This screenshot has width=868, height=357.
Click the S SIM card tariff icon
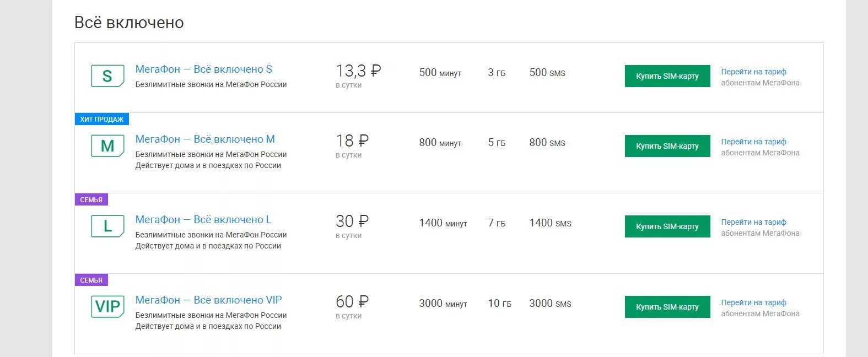click(x=107, y=76)
